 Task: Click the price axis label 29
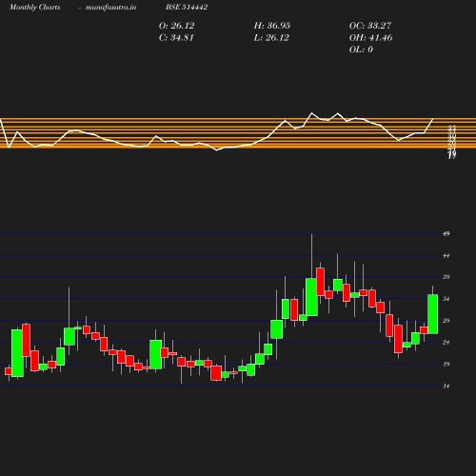coord(446,321)
